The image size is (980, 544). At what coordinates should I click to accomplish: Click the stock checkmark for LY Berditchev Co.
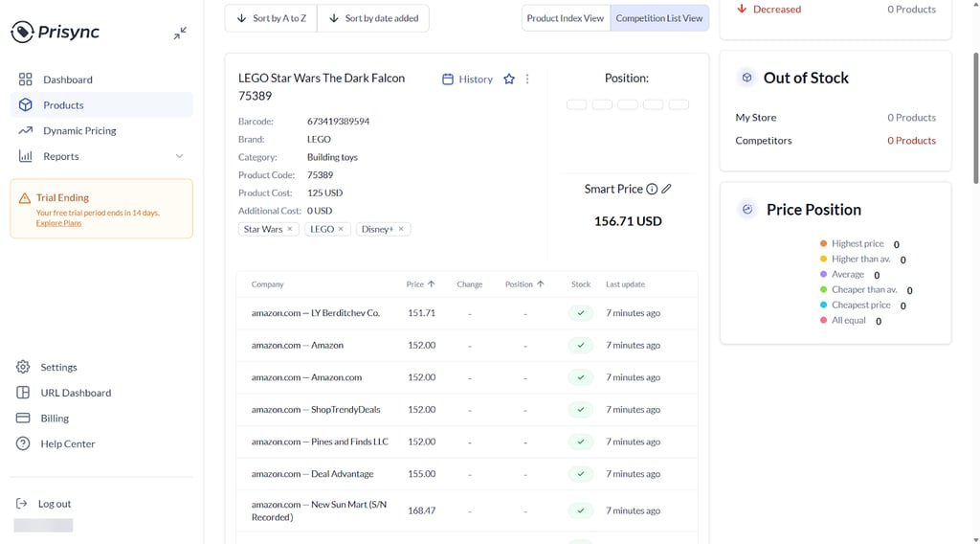(581, 312)
